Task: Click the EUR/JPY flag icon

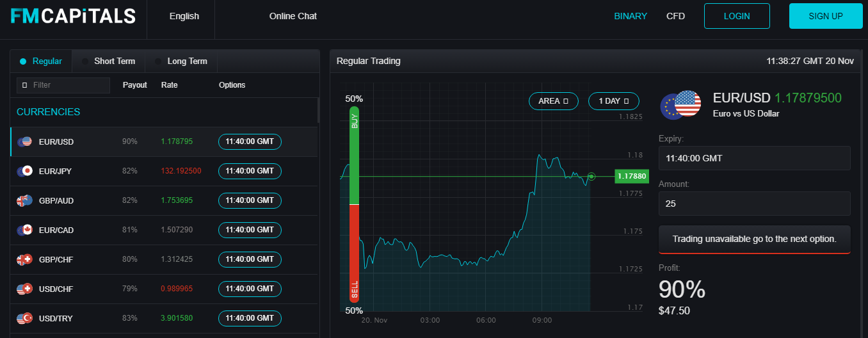Action: point(25,171)
